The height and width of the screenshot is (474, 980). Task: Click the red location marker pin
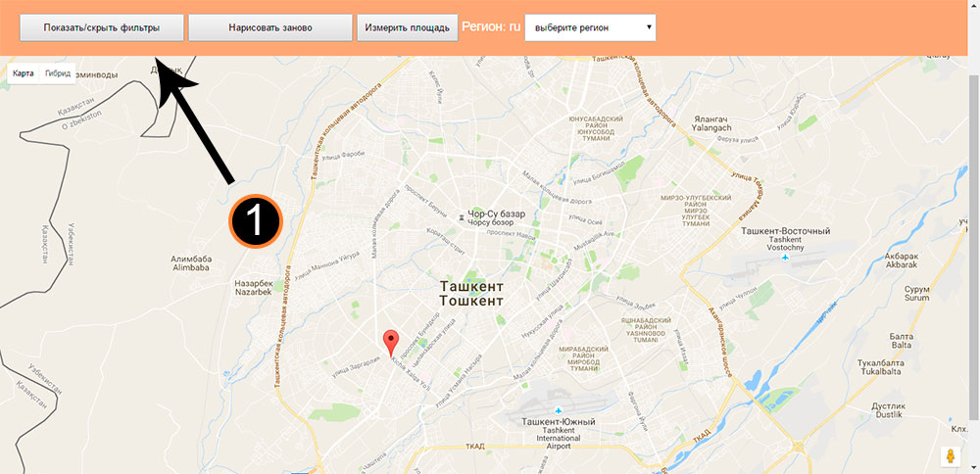(x=391, y=344)
